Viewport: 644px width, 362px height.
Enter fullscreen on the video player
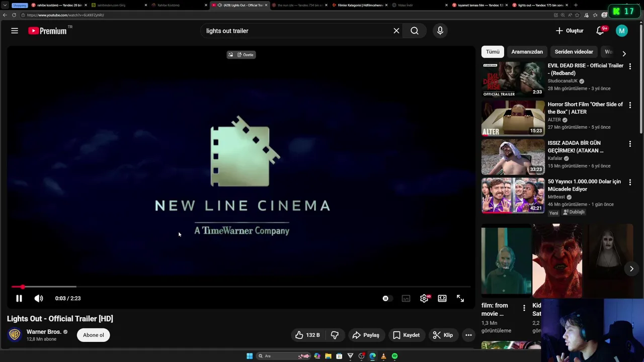(x=460, y=298)
